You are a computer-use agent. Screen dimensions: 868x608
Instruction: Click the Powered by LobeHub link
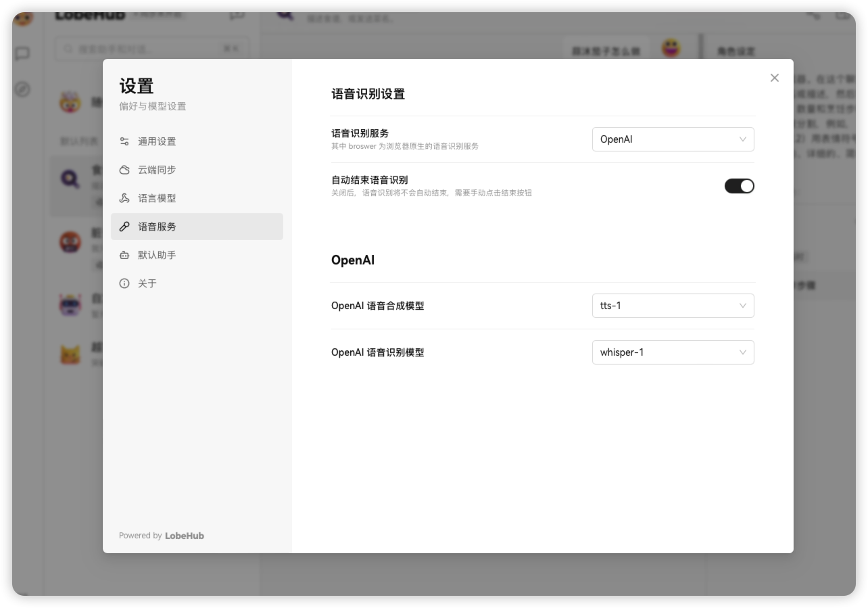click(162, 535)
